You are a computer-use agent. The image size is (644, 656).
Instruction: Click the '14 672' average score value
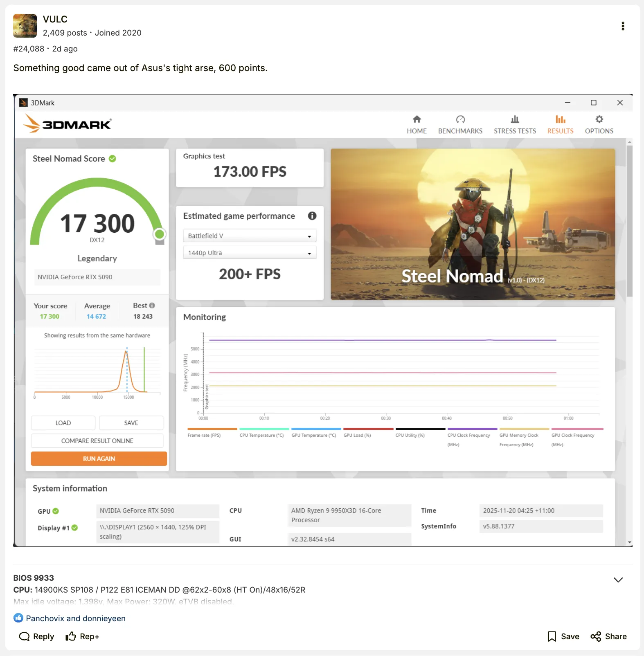[x=96, y=317]
